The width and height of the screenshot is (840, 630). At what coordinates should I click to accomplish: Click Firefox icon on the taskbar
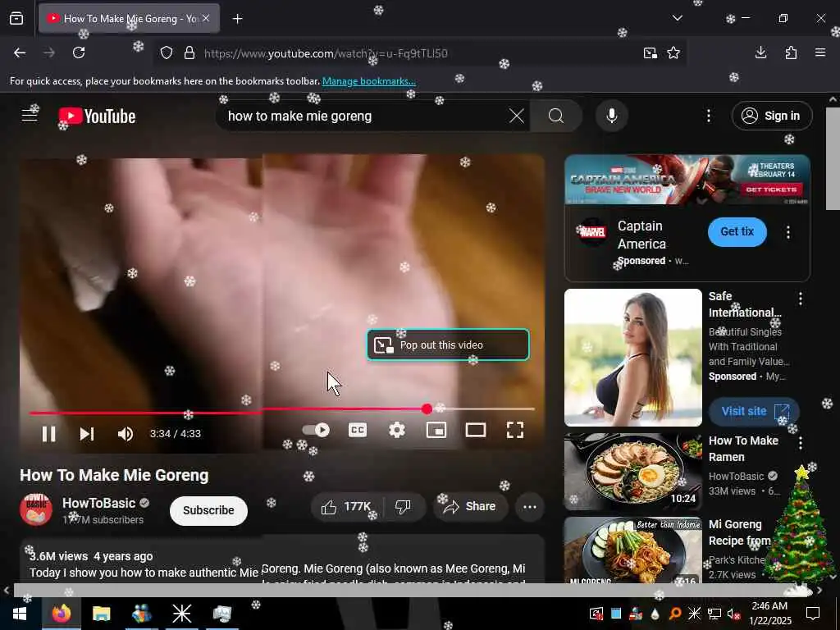[x=61, y=614]
